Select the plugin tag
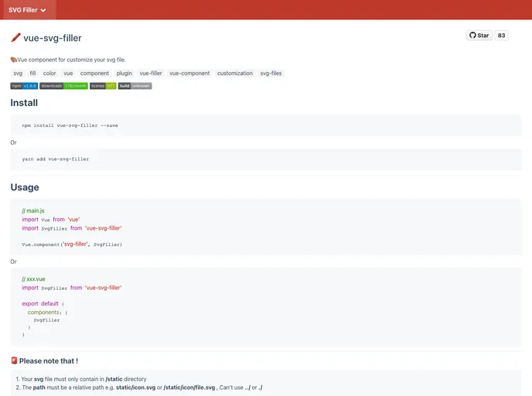 124,73
